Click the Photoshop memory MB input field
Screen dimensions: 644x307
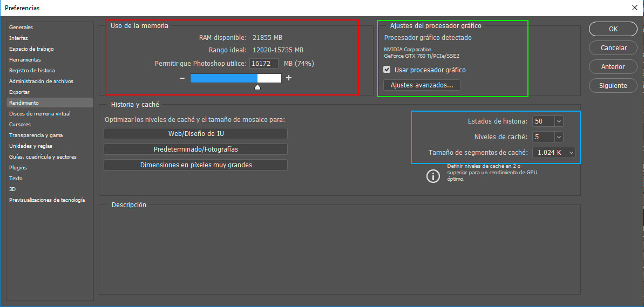point(264,64)
